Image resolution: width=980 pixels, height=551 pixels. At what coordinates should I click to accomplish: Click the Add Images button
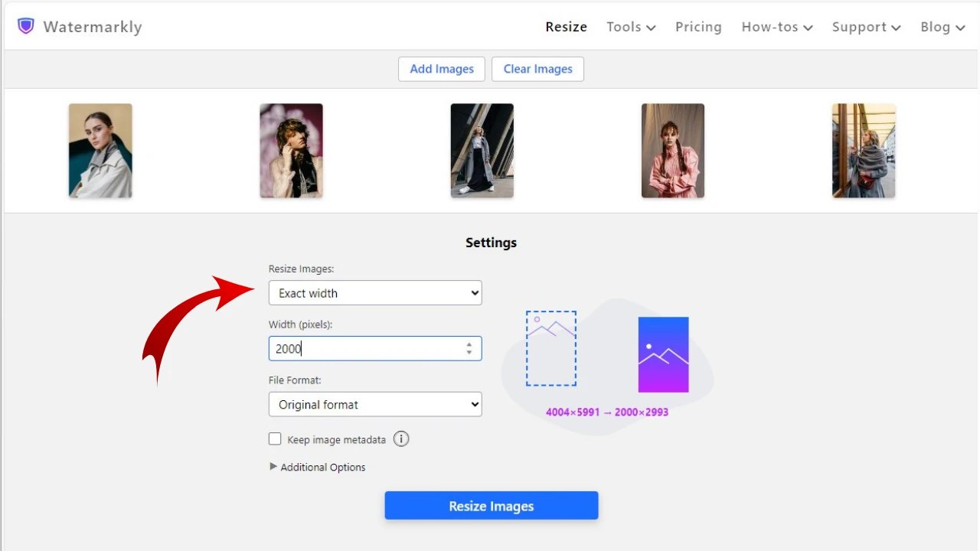441,69
